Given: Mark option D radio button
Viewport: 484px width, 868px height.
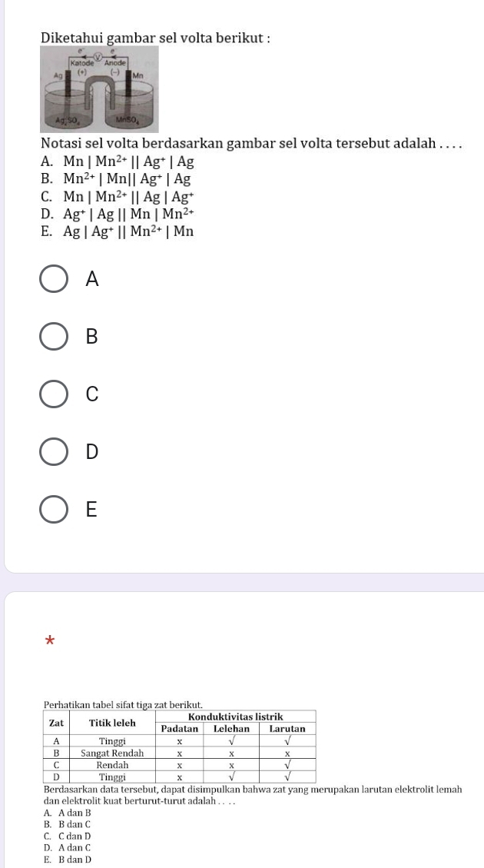Looking at the screenshot, I should tap(53, 451).
